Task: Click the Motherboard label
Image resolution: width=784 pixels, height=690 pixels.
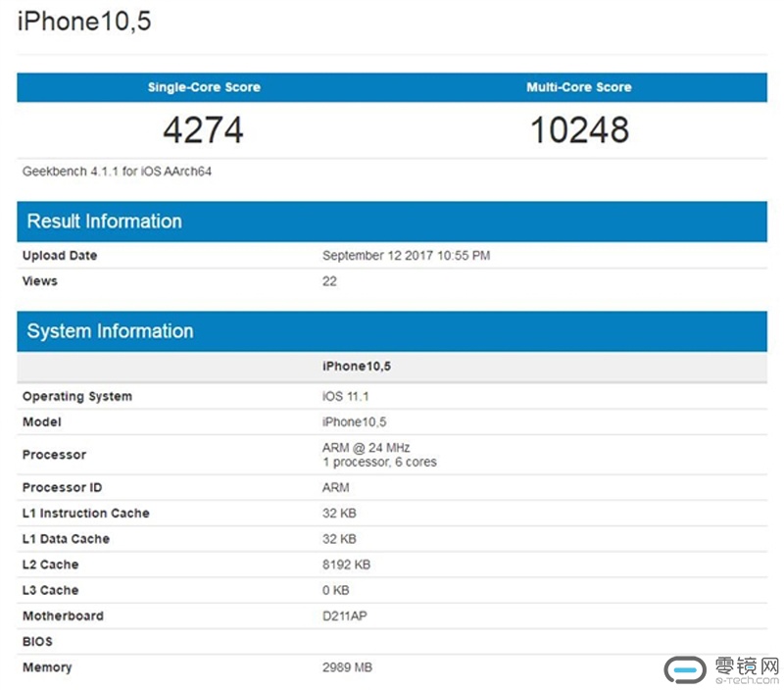Action: [63, 616]
